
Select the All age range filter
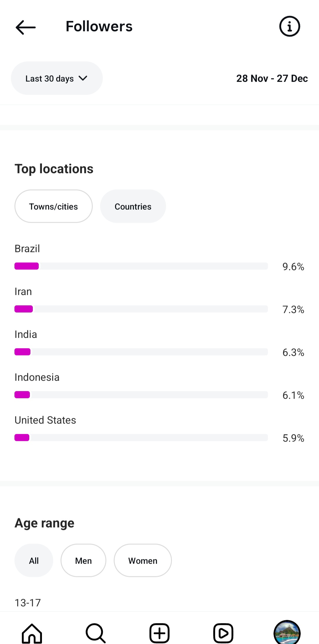tap(34, 561)
